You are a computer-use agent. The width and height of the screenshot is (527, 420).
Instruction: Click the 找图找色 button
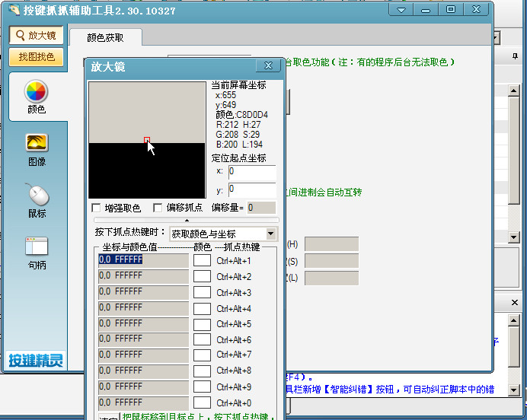(x=37, y=57)
